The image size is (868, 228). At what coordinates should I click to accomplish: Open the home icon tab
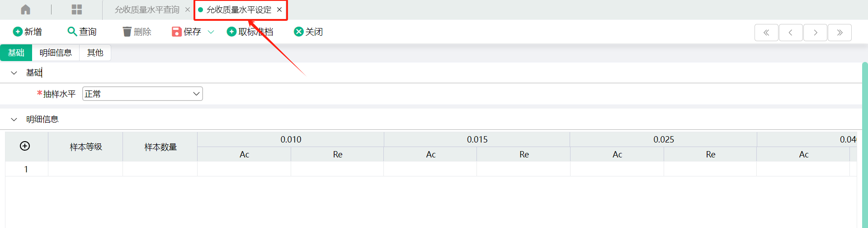click(x=26, y=9)
